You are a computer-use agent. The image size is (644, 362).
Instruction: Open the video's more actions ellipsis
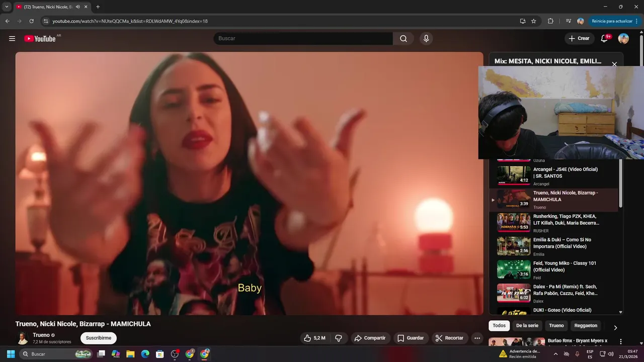click(x=477, y=338)
